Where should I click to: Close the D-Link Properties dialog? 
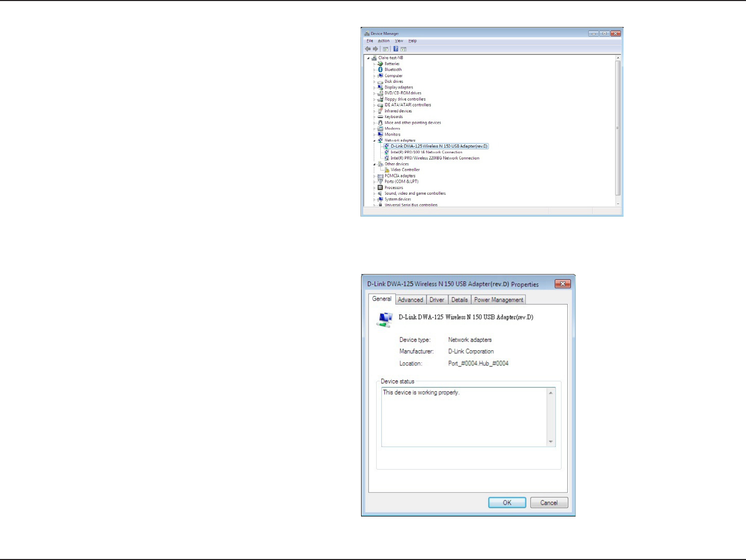pos(563,284)
